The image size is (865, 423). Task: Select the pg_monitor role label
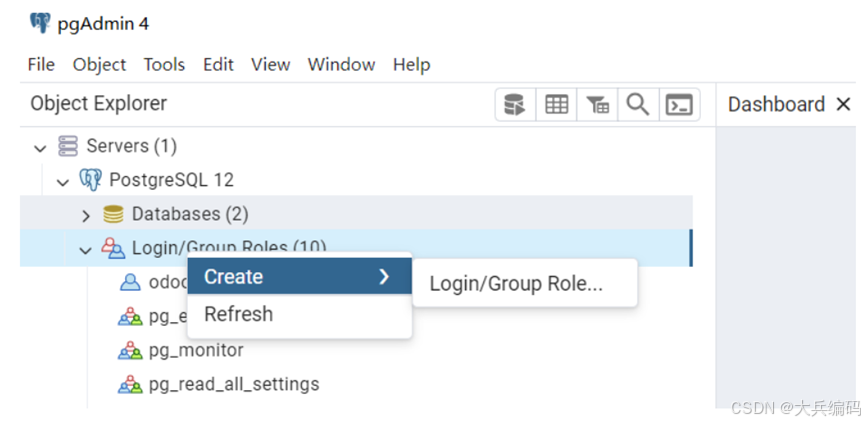pos(196,350)
